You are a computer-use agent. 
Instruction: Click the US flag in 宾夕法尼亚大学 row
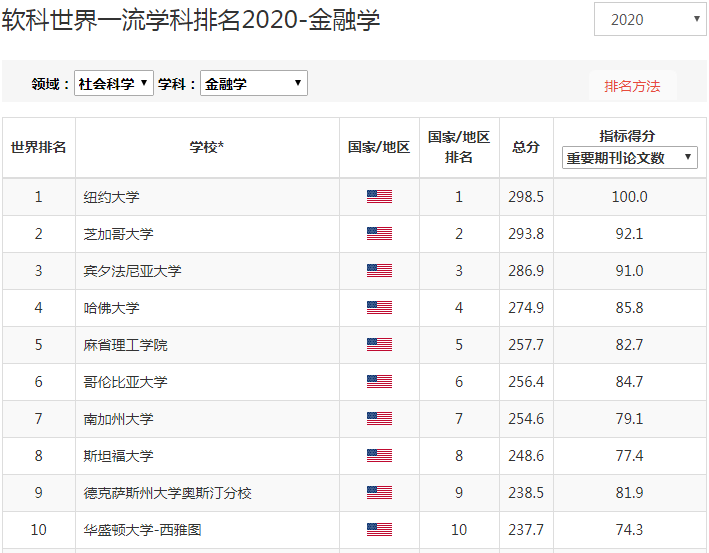379,271
